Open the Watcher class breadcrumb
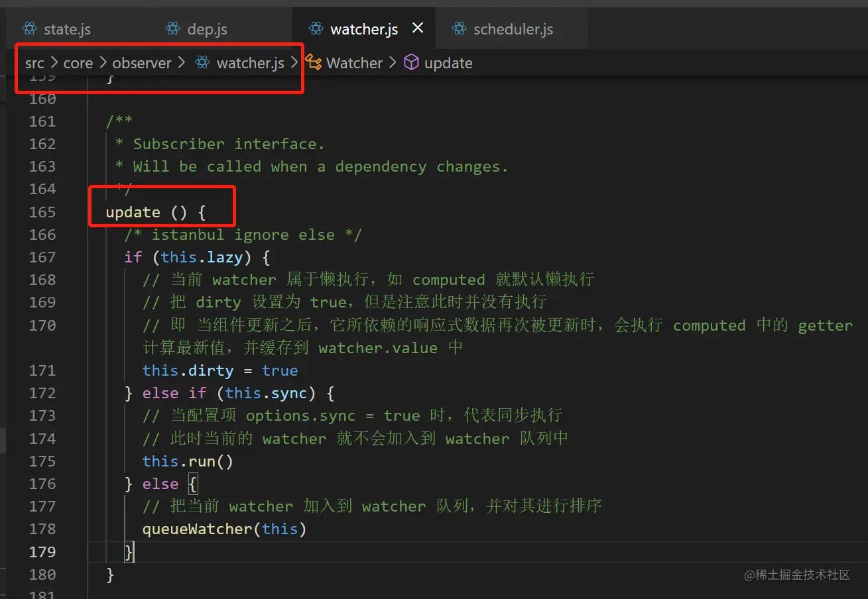The width and height of the screenshot is (868, 599). (355, 63)
